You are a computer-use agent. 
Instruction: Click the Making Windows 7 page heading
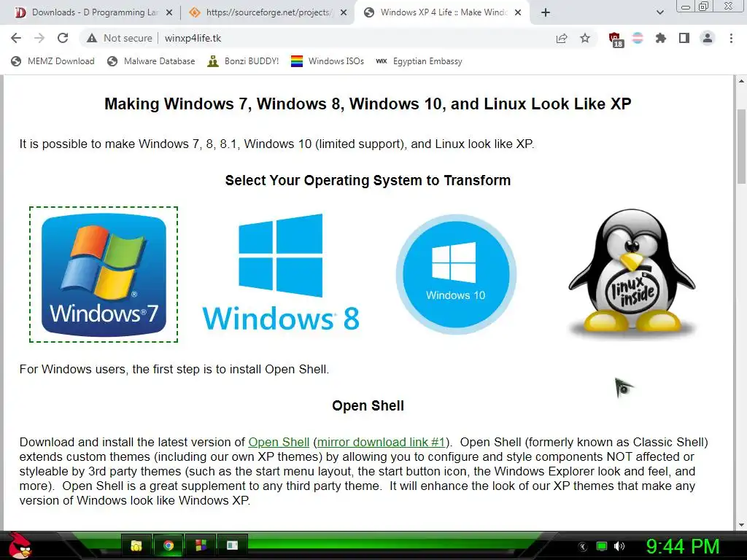(368, 104)
